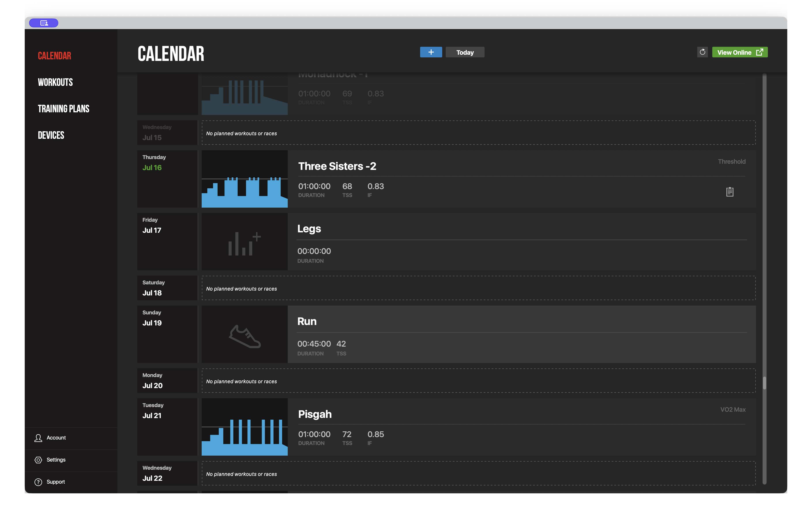Image resolution: width=812 pixels, height=526 pixels.
Task: Click the Calendar page heading
Action: click(x=171, y=54)
